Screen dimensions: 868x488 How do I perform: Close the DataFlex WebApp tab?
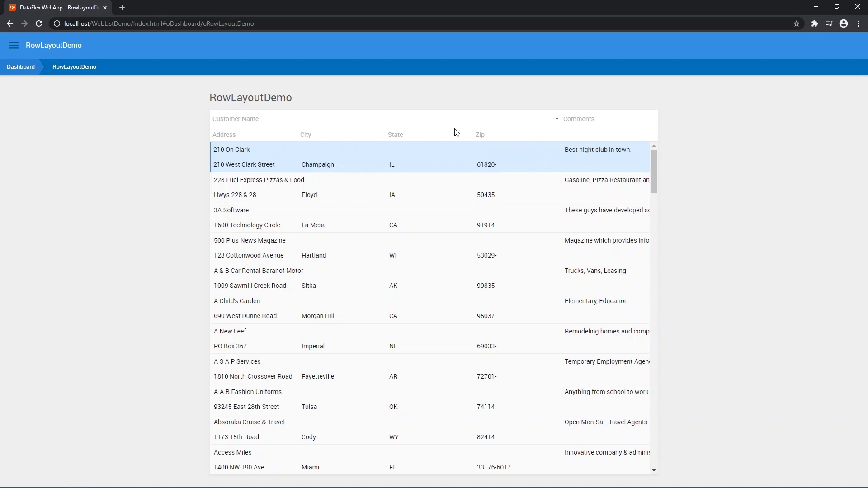point(105,8)
